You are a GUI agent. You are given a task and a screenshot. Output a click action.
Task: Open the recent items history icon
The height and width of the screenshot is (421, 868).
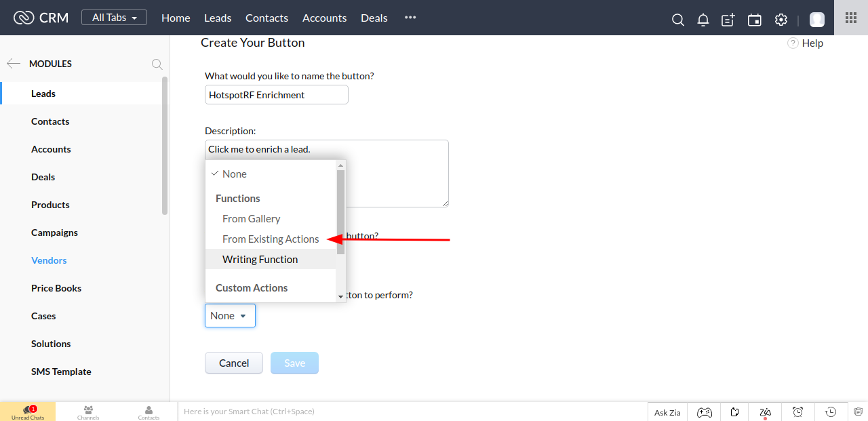click(831, 412)
